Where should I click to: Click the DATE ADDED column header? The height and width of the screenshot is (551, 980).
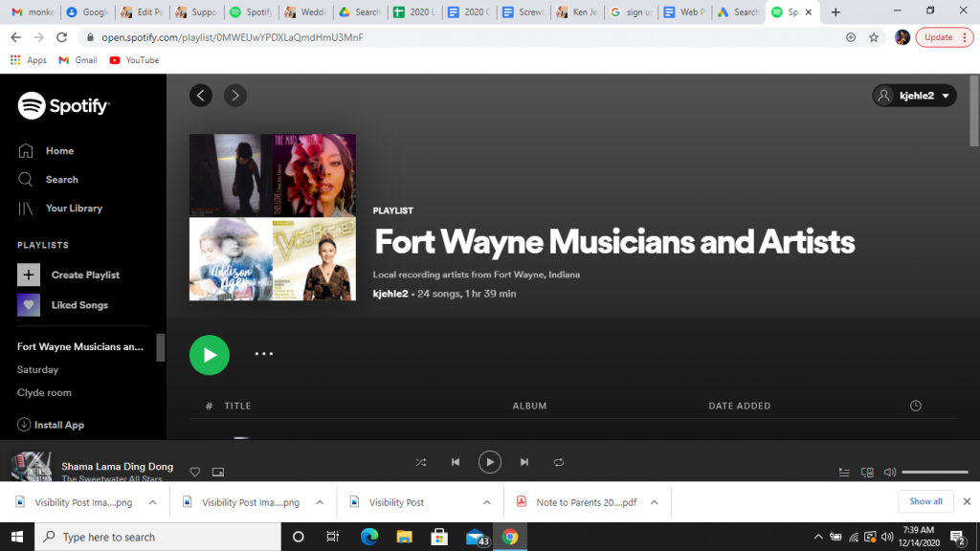pos(740,406)
